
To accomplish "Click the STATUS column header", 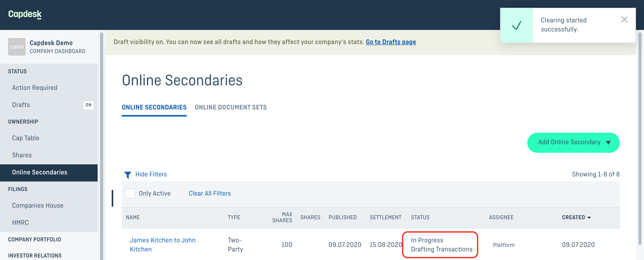I will (420, 217).
